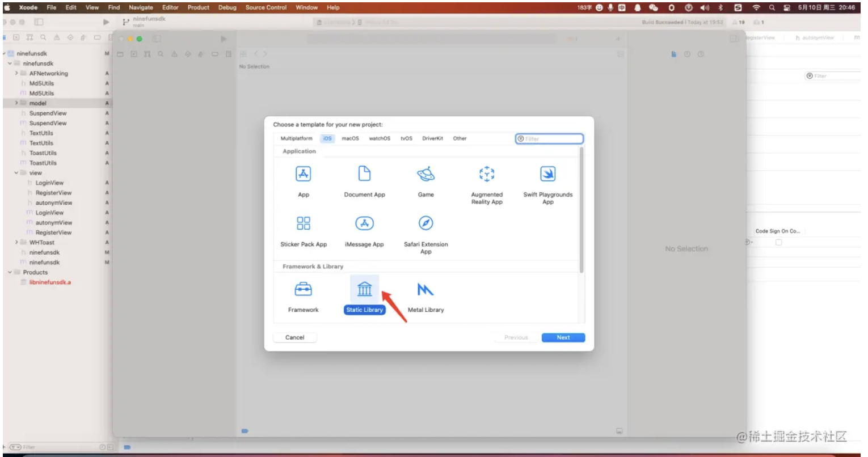Open Control Center in menu bar
868x457 pixels.
pos(787,7)
